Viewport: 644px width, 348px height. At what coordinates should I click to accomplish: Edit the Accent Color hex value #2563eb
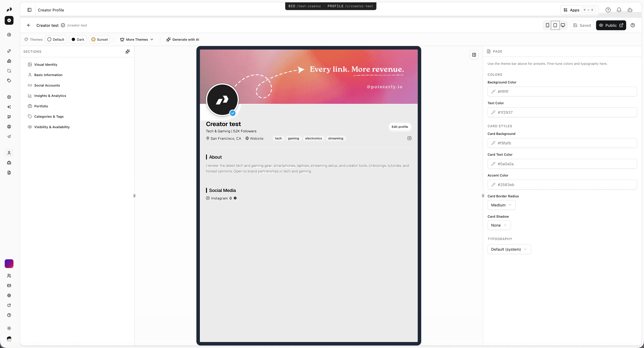(x=562, y=185)
